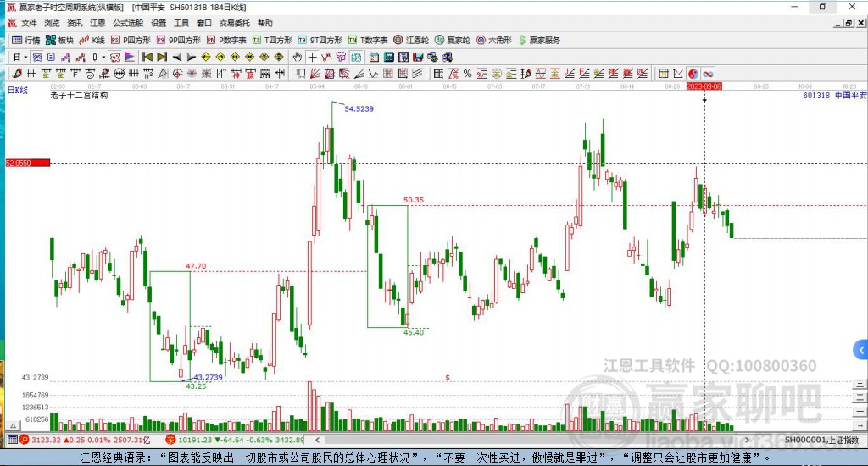Open the 江恩 menu
The image size is (868, 466).
(x=97, y=23)
